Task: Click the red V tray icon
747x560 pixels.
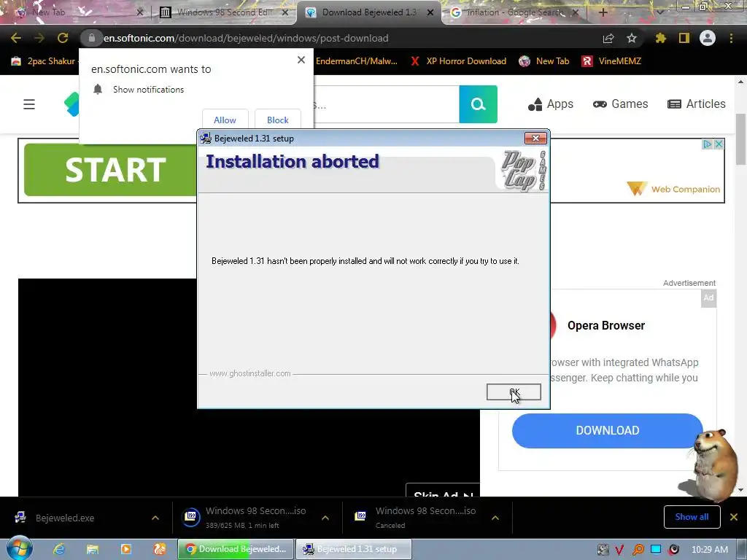Action: [x=620, y=550]
